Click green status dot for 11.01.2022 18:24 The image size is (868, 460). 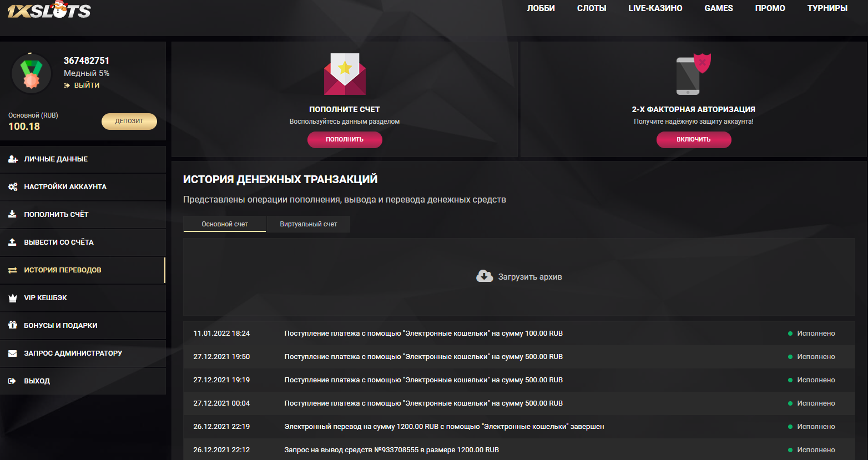click(x=790, y=333)
